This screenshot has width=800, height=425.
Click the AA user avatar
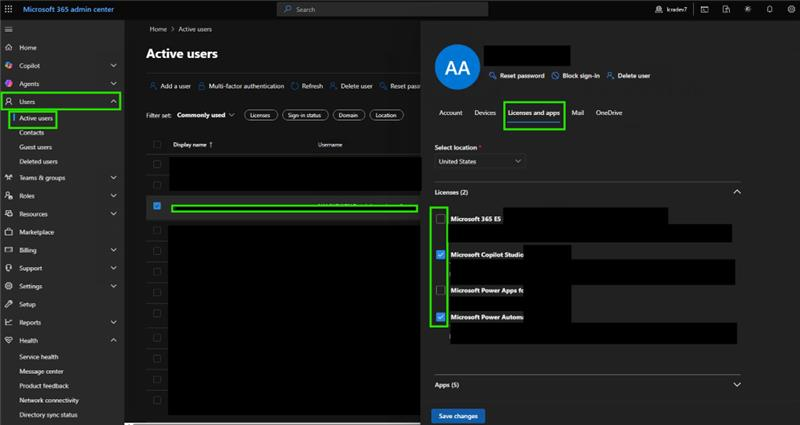457,67
